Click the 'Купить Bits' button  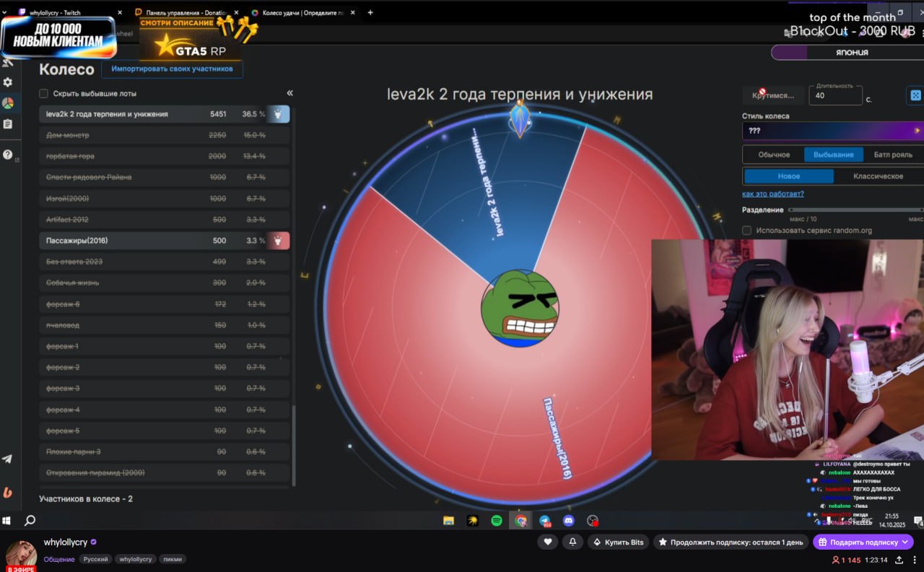pyautogui.click(x=618, y=542)
